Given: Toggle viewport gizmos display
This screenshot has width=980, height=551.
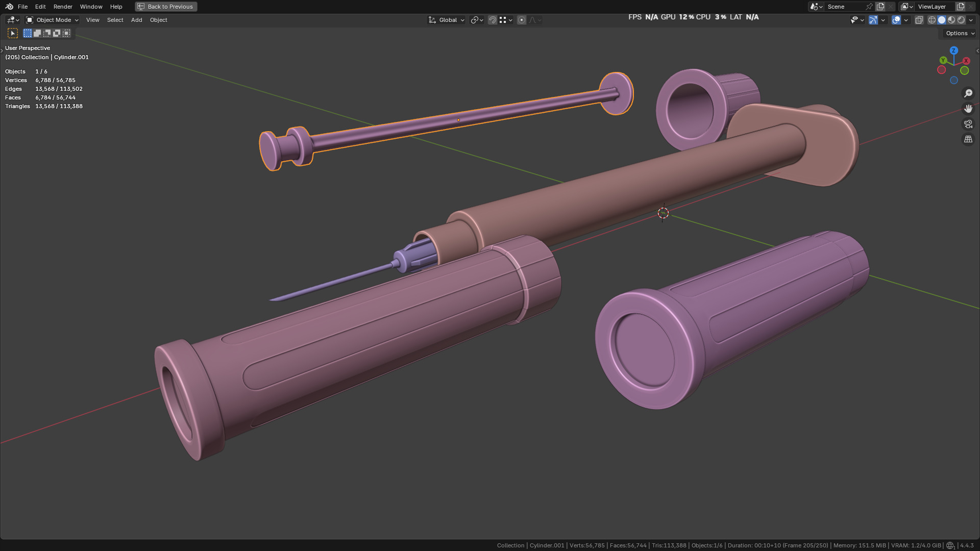Looking at the screenshot, I should [873, 20].
